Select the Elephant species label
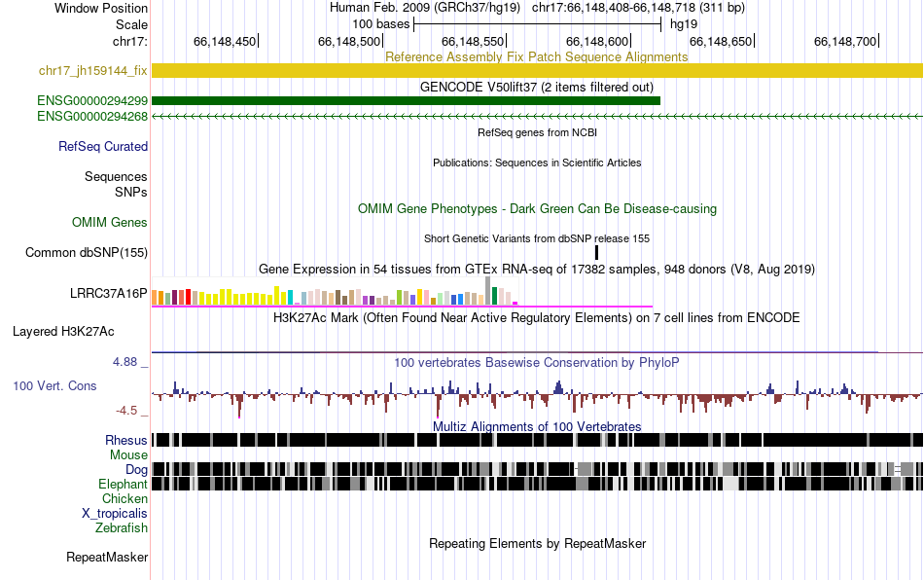The image size is (924, 580). tap(124, 484)
